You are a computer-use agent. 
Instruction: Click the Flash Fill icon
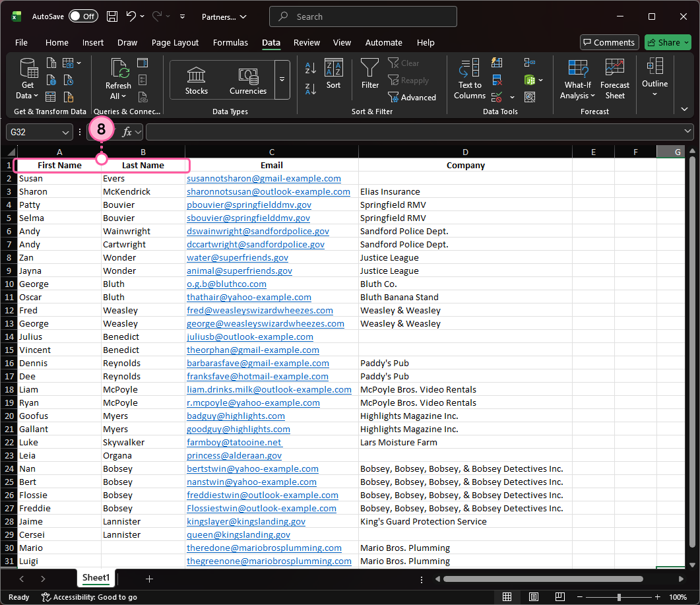pos(497,63)
